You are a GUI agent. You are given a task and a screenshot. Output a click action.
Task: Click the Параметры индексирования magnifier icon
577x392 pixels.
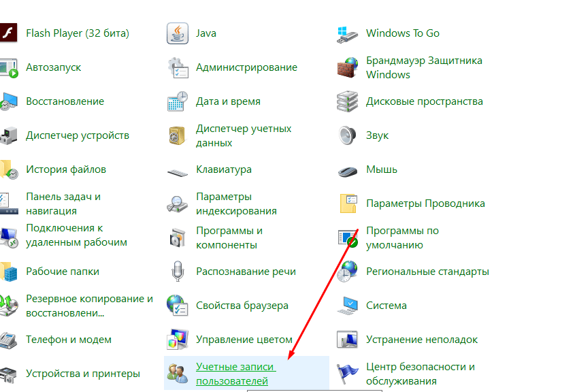coord(178,204)
